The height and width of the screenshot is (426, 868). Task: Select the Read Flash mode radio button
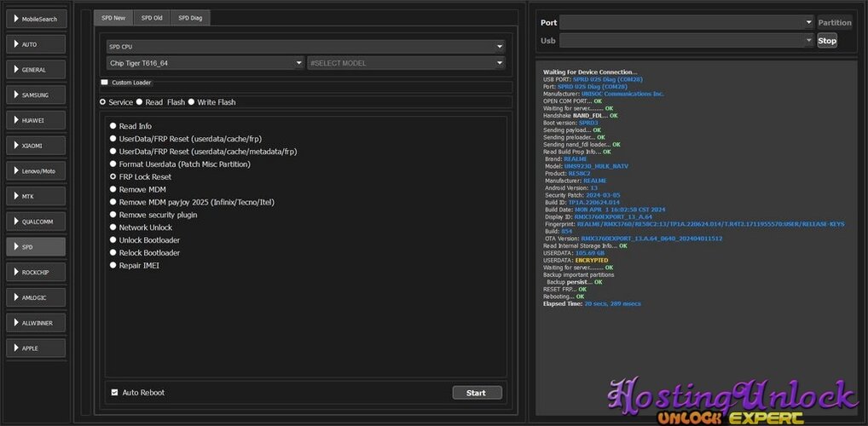pos(140,102)
